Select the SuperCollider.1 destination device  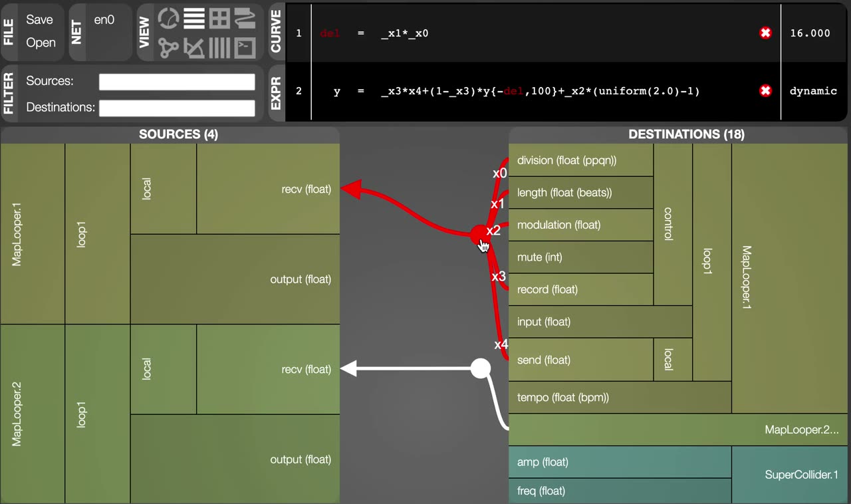tap(790, 475)
